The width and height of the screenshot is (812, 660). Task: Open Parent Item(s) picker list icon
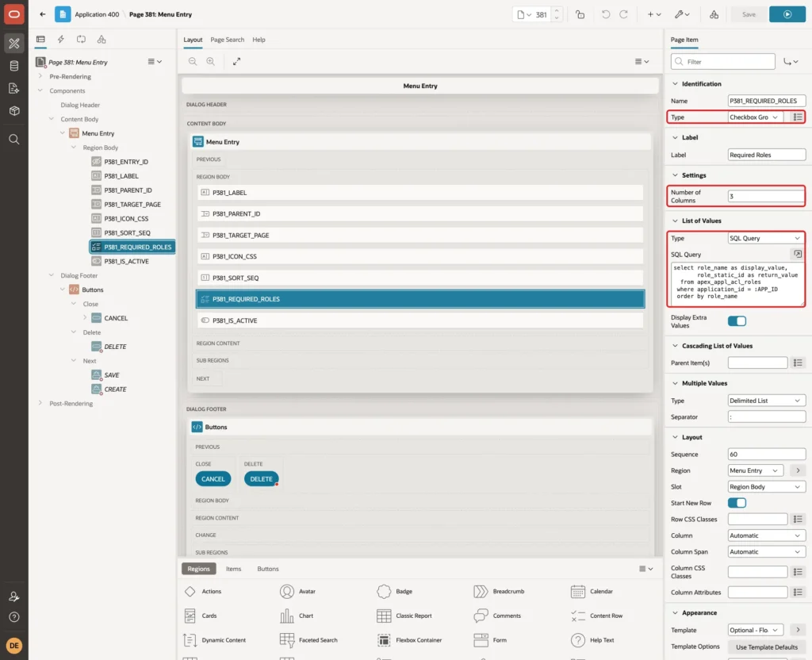pos(798,363)
